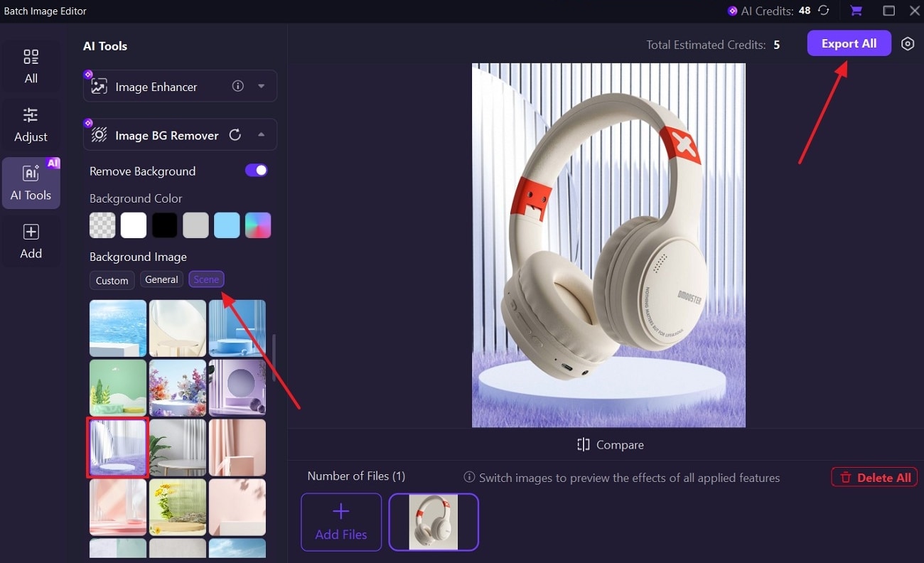
Task: Maximize the Batch Image Editor window
Action: tap(888, 11)
